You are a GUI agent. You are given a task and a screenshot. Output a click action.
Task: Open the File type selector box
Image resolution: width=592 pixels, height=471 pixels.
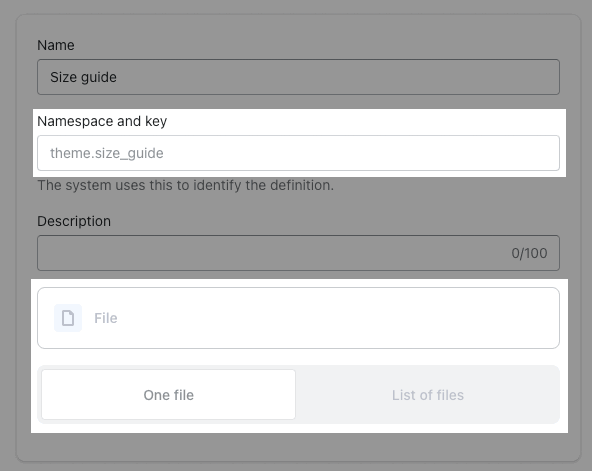(x=298, y=318)
